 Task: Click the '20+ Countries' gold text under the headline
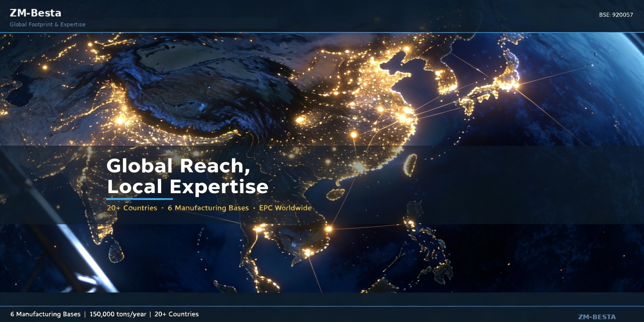[x=132, y=208]
